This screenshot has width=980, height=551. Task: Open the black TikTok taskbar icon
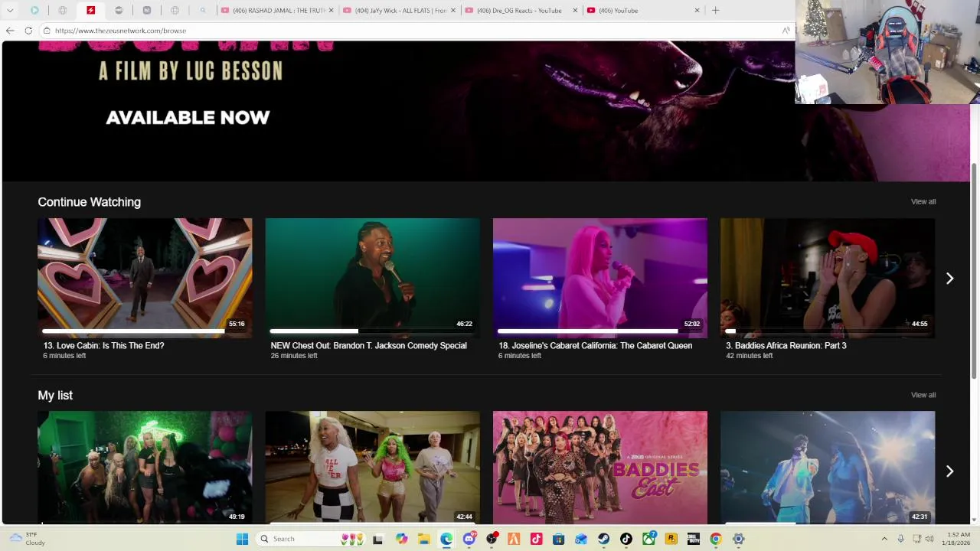point(626,539)
